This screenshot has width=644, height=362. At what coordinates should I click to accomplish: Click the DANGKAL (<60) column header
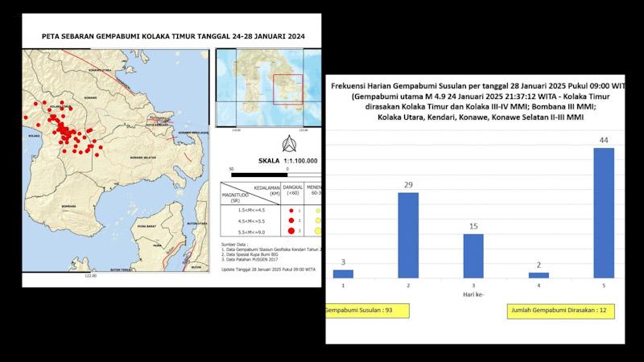tap(292, 190)
